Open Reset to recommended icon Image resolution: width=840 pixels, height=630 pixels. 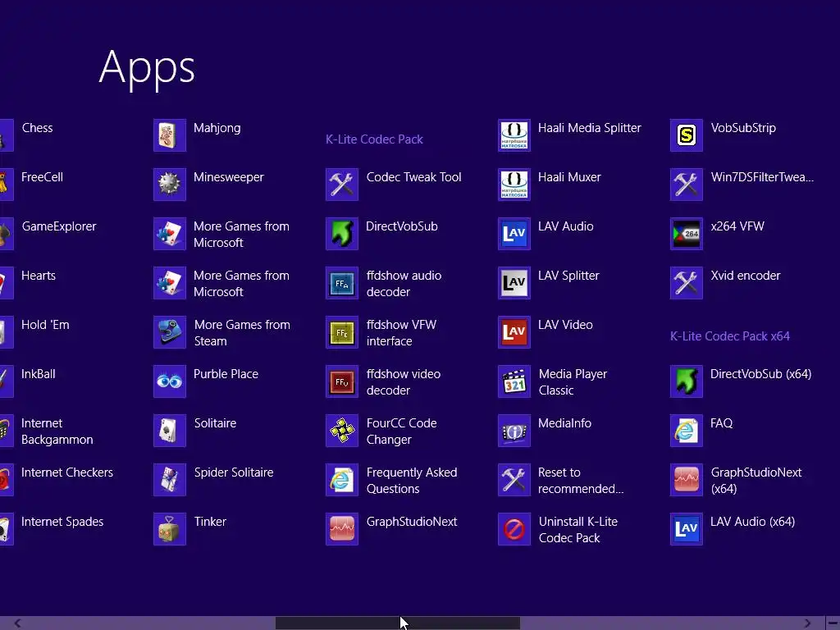click(514, 480)
